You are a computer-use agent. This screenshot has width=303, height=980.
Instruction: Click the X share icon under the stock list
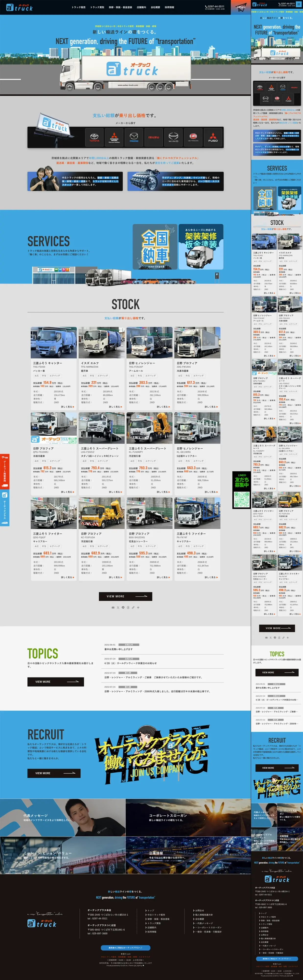(118, 608)
